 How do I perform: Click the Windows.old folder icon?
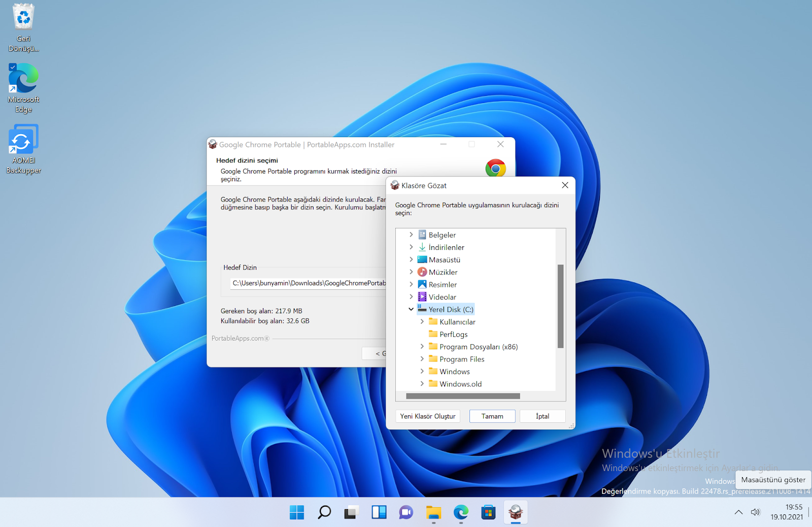click(x=433, y=384)
